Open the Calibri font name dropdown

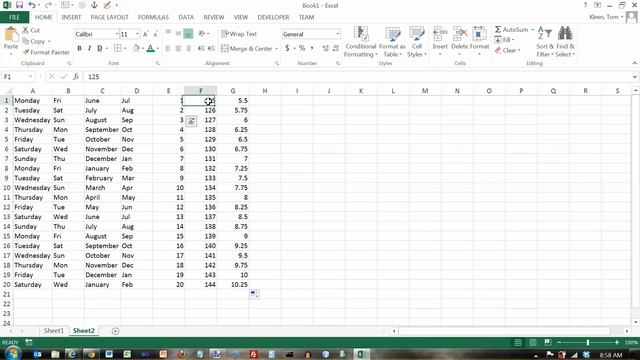[x=117, y=34]
